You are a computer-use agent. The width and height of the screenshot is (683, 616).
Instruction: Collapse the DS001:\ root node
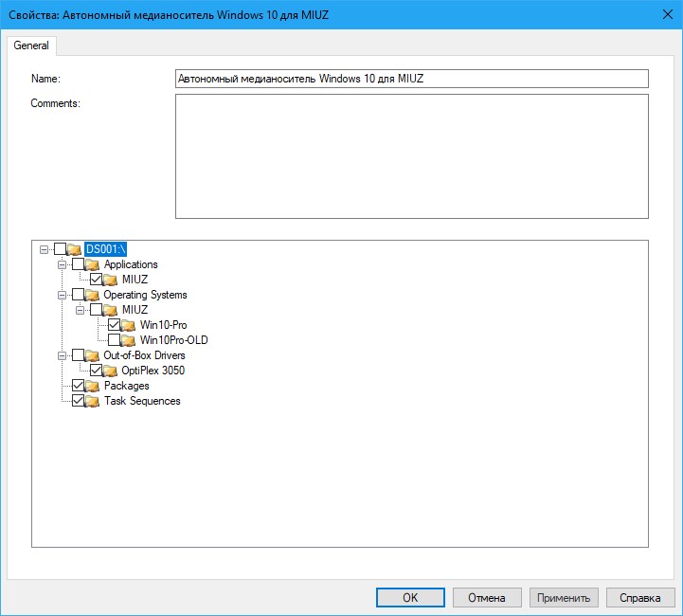coord(45,249)
